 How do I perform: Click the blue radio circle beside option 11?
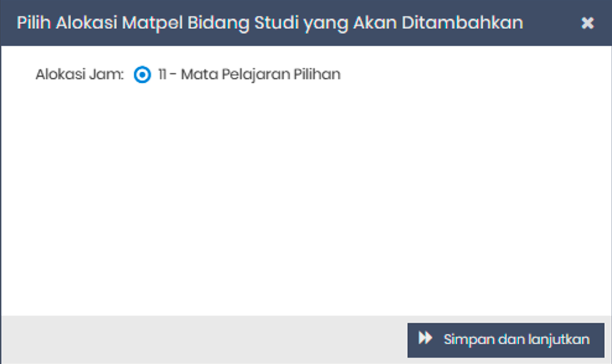[142, 74]
